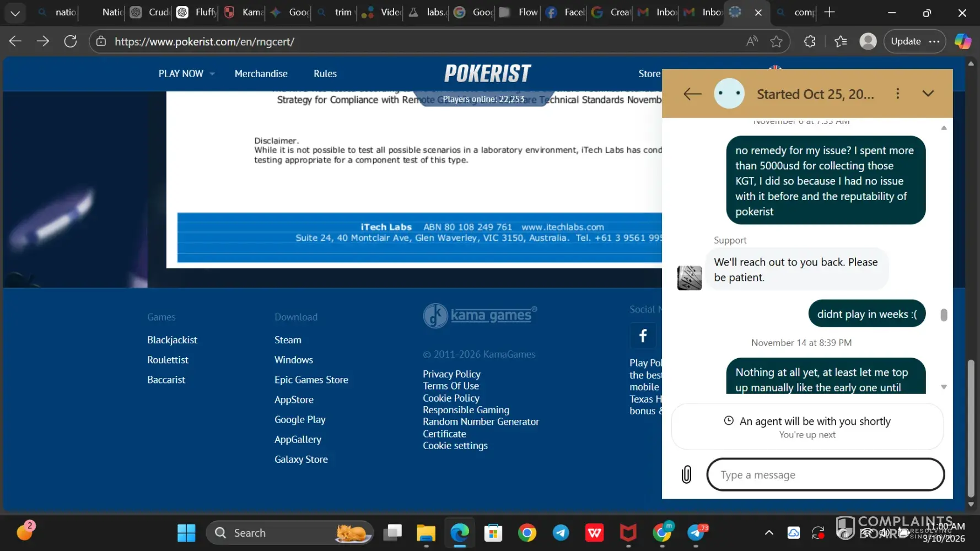Open File Explorer from the taskbar
This screenshot has width=980, height=551.
pos(426,533)
